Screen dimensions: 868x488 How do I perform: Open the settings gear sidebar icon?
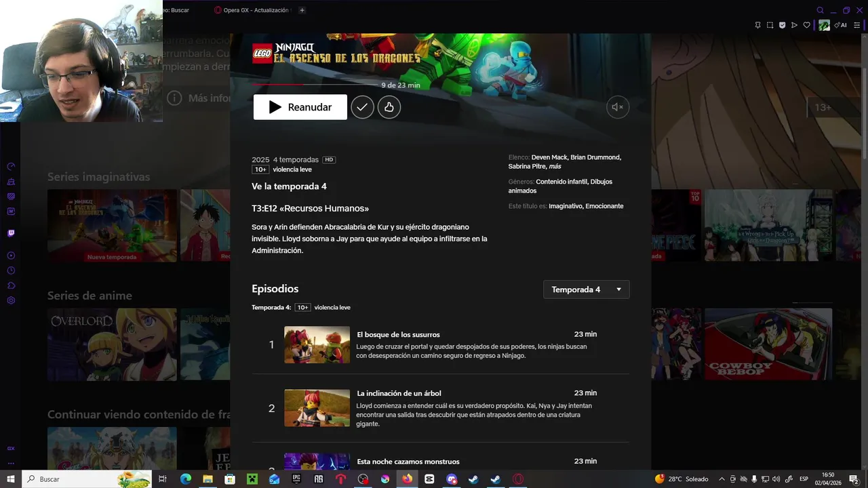(x=11, y=300)
